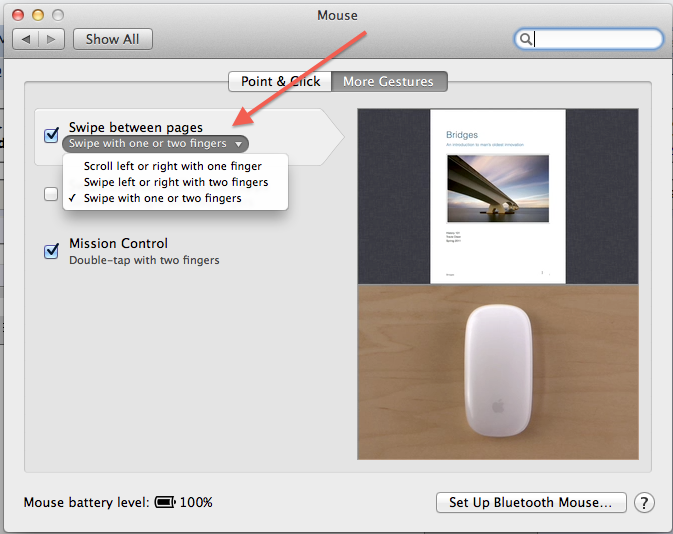Switch to the Point & Click tab

tap(280, 82)
